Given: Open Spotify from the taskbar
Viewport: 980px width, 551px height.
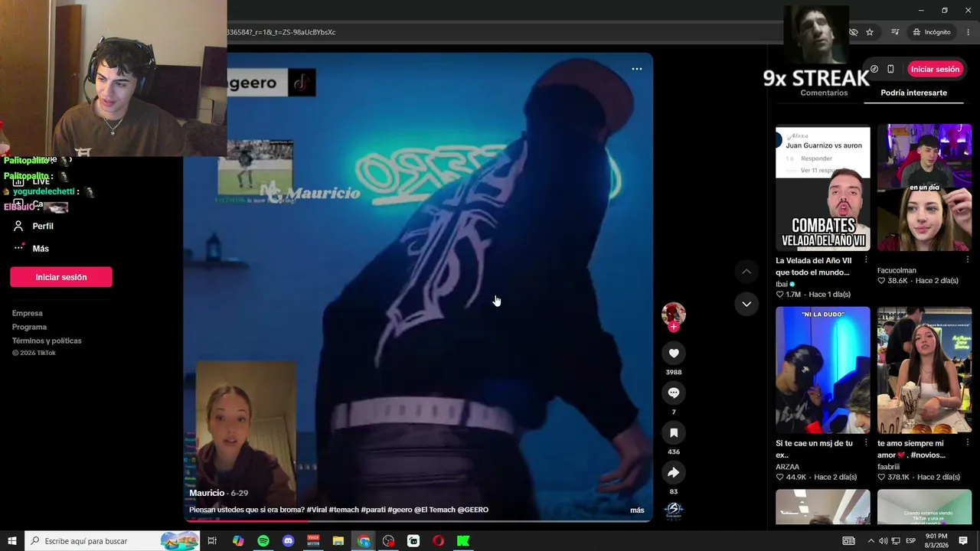Looking at the screenshot, I should (x=263, y=541).
